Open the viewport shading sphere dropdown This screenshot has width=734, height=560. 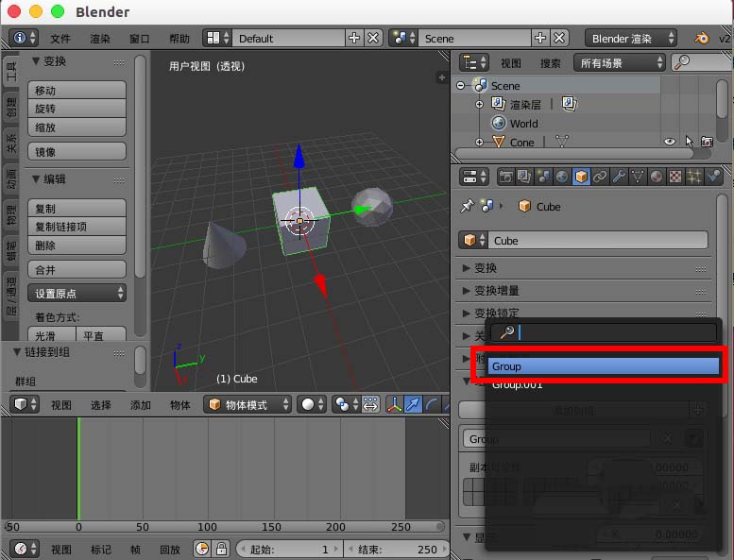[312, 405]
